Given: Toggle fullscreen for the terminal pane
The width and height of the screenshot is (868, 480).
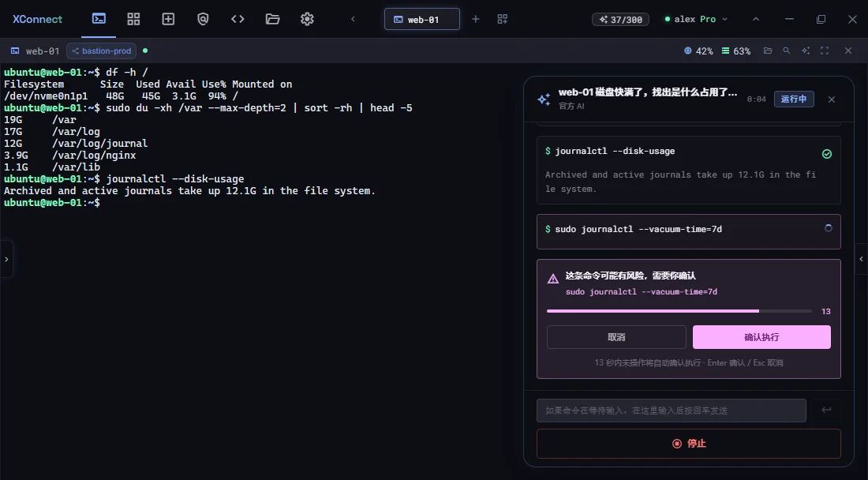Looking at the screenshot, I should coord(825,51).
